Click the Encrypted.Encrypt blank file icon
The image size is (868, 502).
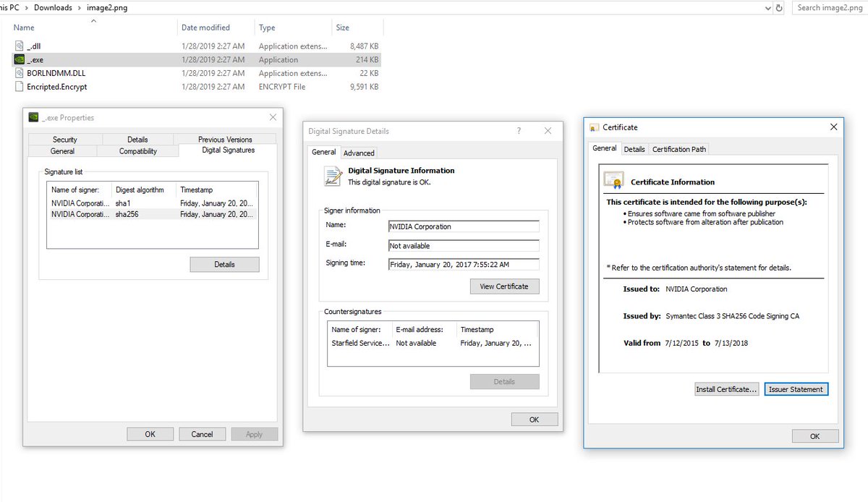[20, 86]
